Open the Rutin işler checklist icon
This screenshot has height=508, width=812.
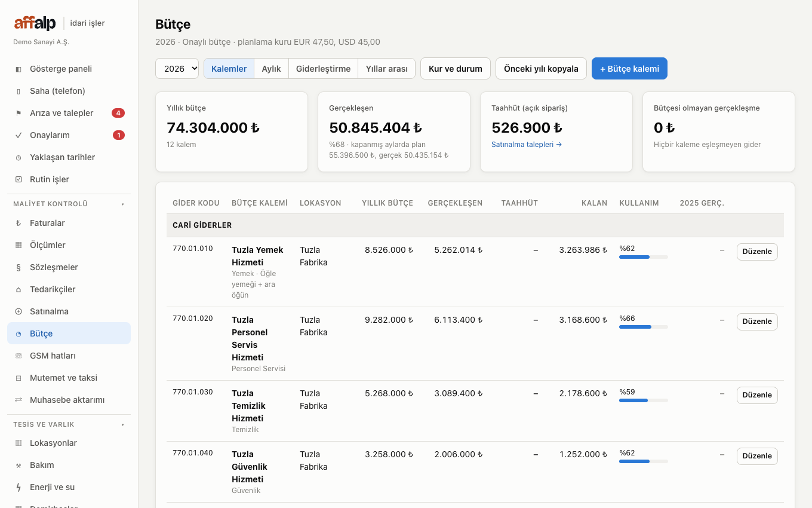point(19,179)
